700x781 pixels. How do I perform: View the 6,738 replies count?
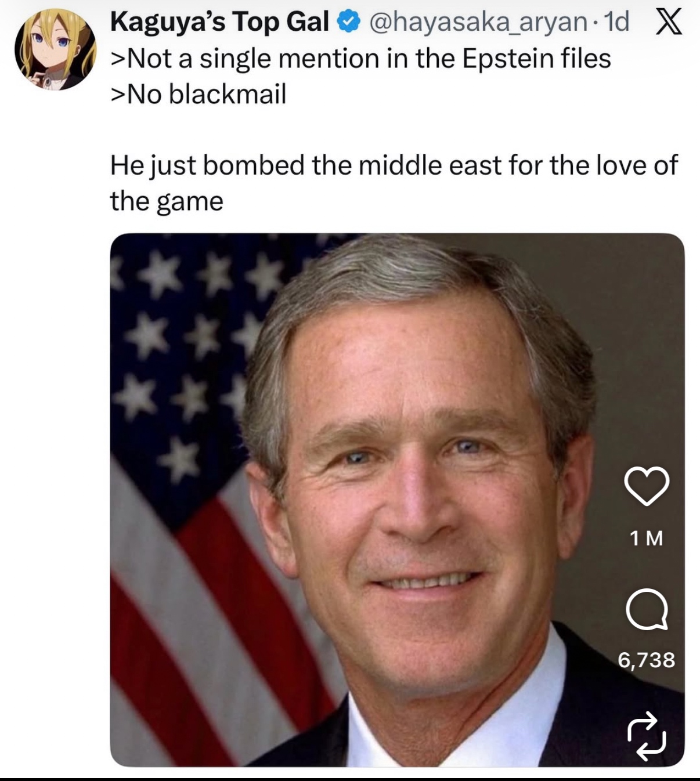click(x=646, y=660)
